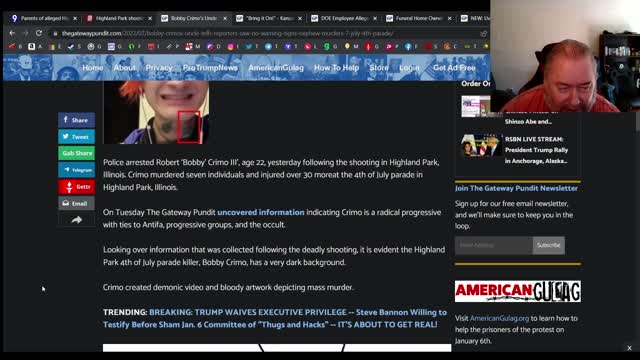This screenshot has height=360, width=640.
Task: Visit the AmericanGulag.org link
Action: (x=499, y=318)
